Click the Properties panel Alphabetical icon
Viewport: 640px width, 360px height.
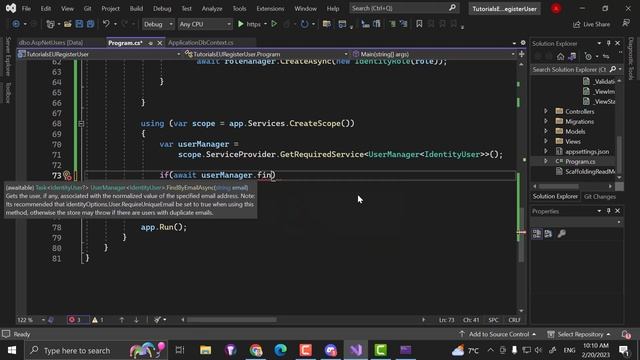pos(548,233)
